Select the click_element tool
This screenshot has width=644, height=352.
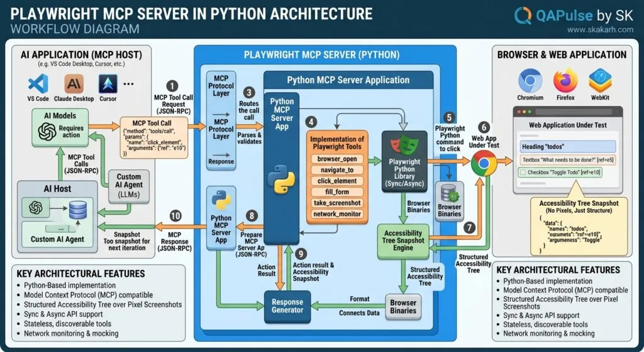[x=337, y=181]
